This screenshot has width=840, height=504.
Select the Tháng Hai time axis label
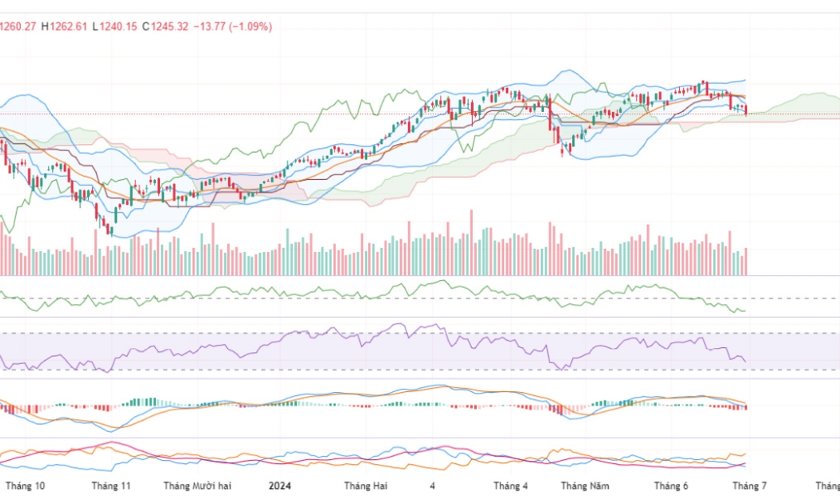tap(366, 486)
